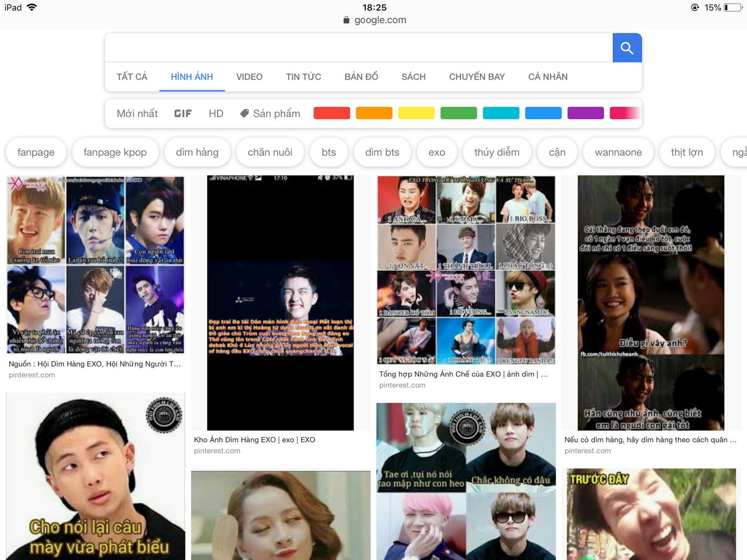This screenshot has width=747, height=560.
Task: Filter images by red color swatch
Action: [x=331, y=113]
